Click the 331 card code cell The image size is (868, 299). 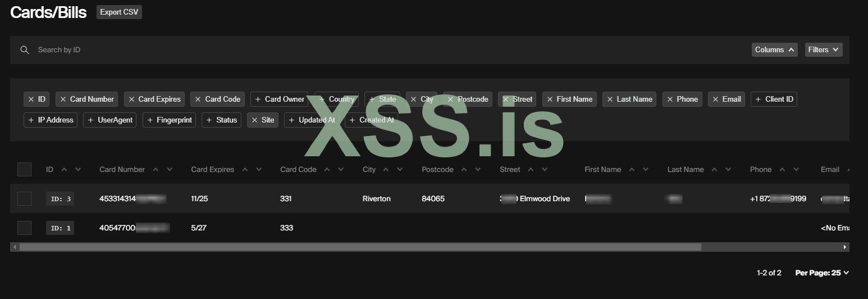point(286,198)
